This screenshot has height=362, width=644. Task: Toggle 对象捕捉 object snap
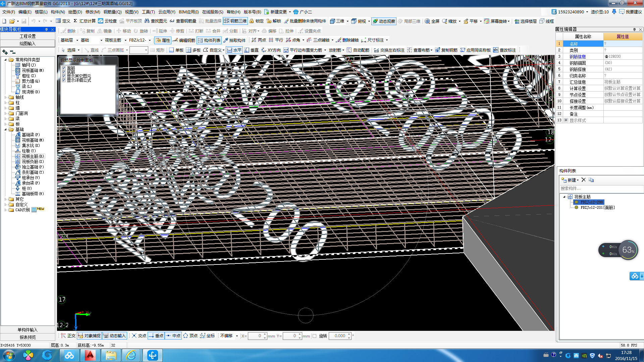[x=90, y=336]
